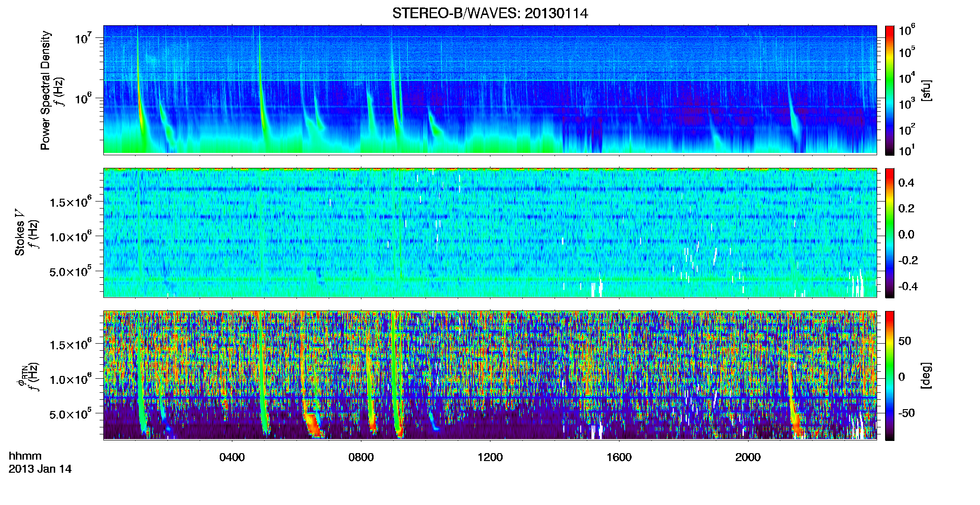Screen dimensions: 980x505
Task: Click inside the φ RTN direction spectrogram panel
Action: pyautogui.click(x=490, y=375)
